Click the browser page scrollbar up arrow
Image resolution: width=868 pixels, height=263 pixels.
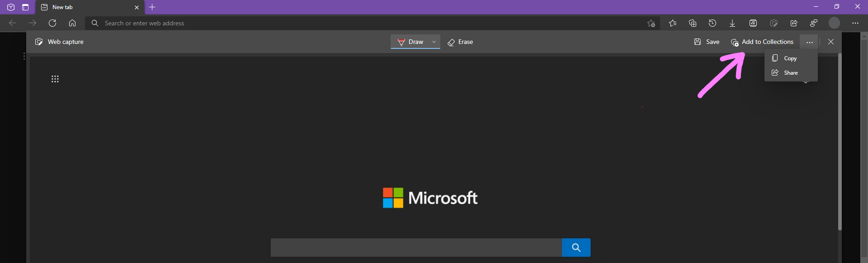864,35
